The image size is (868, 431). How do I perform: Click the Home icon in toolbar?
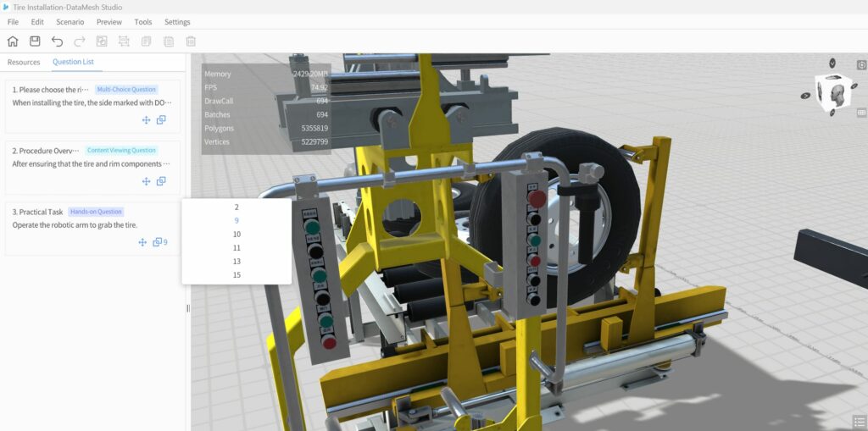click(x=13, y=41)
